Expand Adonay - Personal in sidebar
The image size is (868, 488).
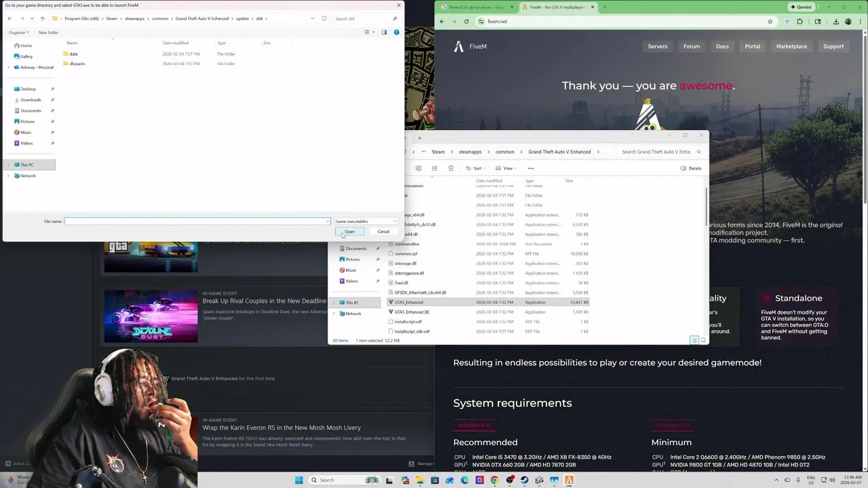tap(8, 67)
